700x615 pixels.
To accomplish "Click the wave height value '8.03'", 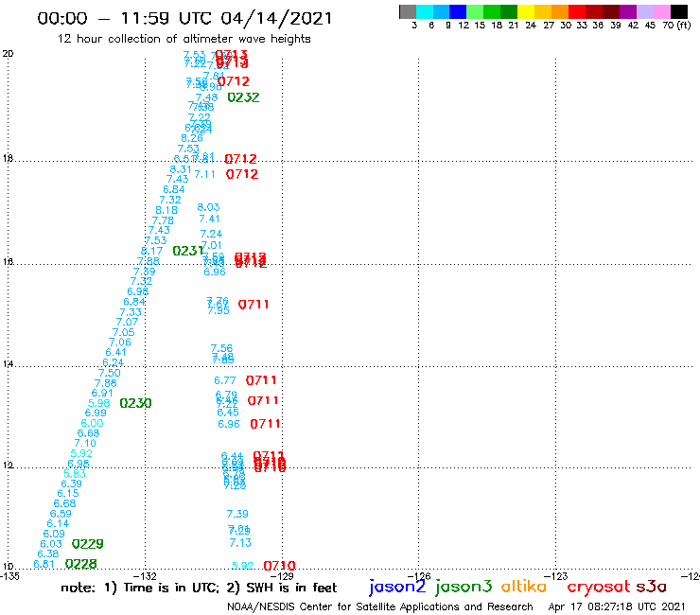I will pos(208,207).
